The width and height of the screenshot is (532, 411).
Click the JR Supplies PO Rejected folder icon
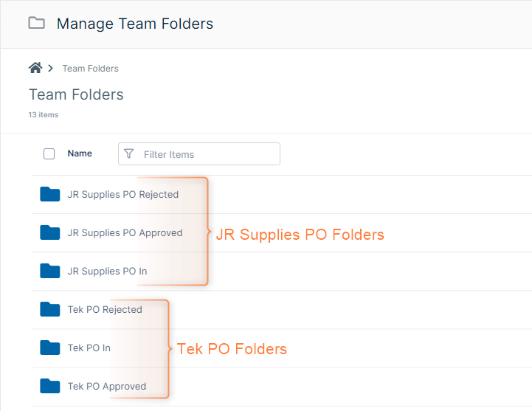49,195
